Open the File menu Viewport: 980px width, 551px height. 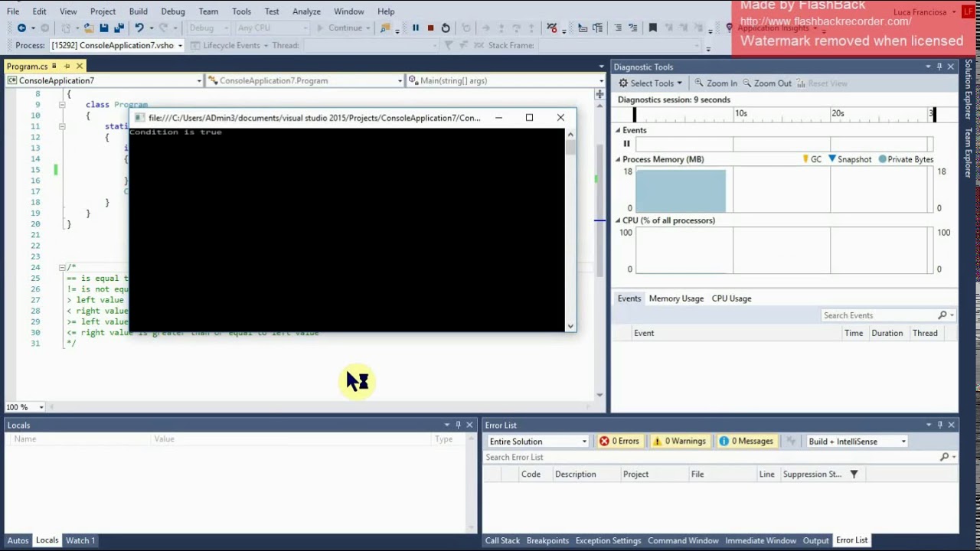coord(13,11)
